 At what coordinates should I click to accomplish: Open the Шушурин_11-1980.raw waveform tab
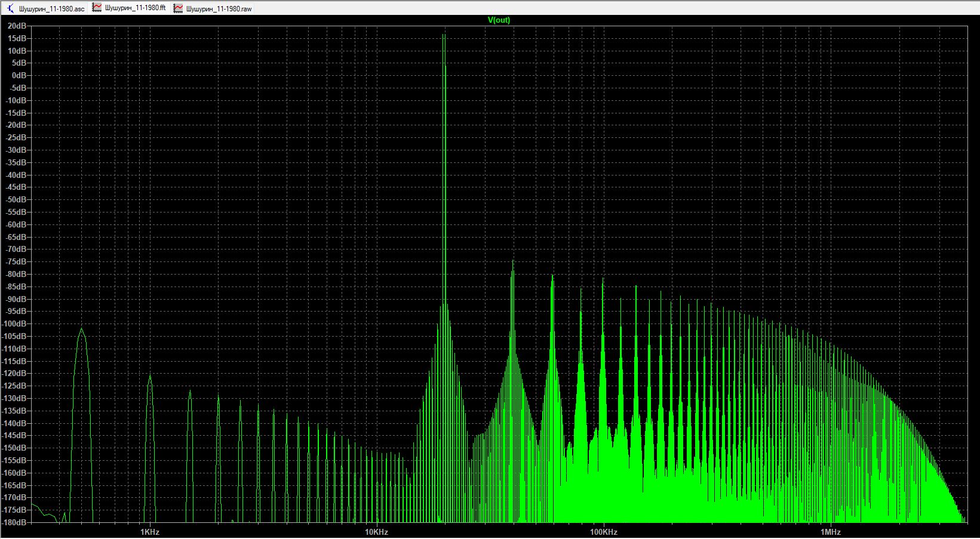tap(213, 8)
